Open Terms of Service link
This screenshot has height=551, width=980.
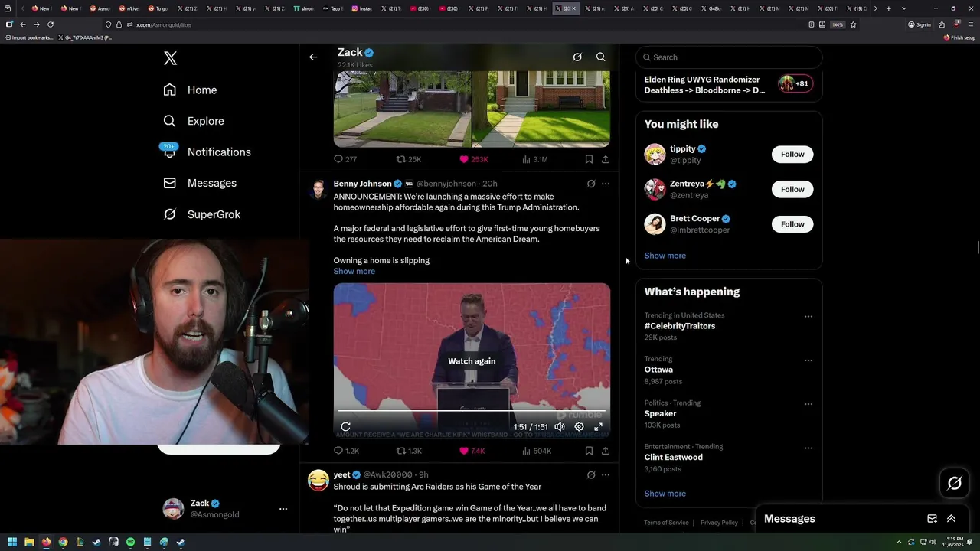pyautogui.click(x=666, y=523)
